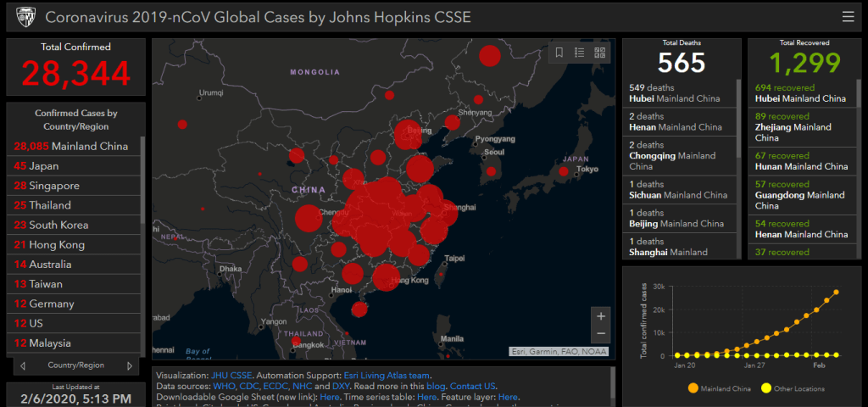Open the Contact US link
Screen dimensions: 868x407
tap(479, 387)
